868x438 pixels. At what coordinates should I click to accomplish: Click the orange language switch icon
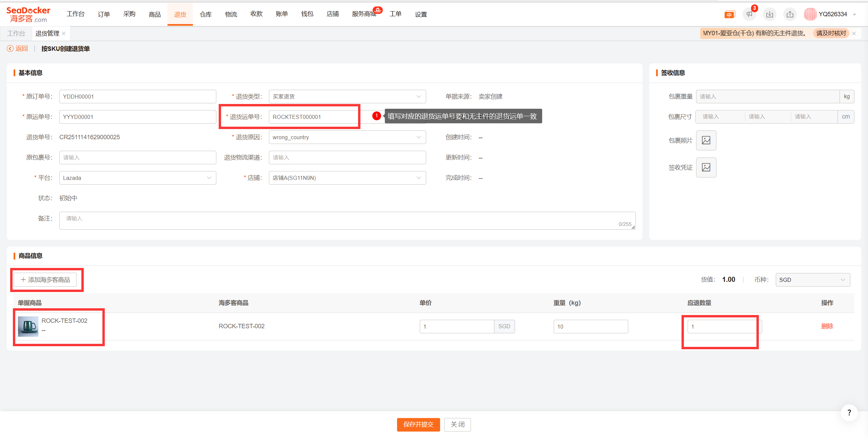729,15
